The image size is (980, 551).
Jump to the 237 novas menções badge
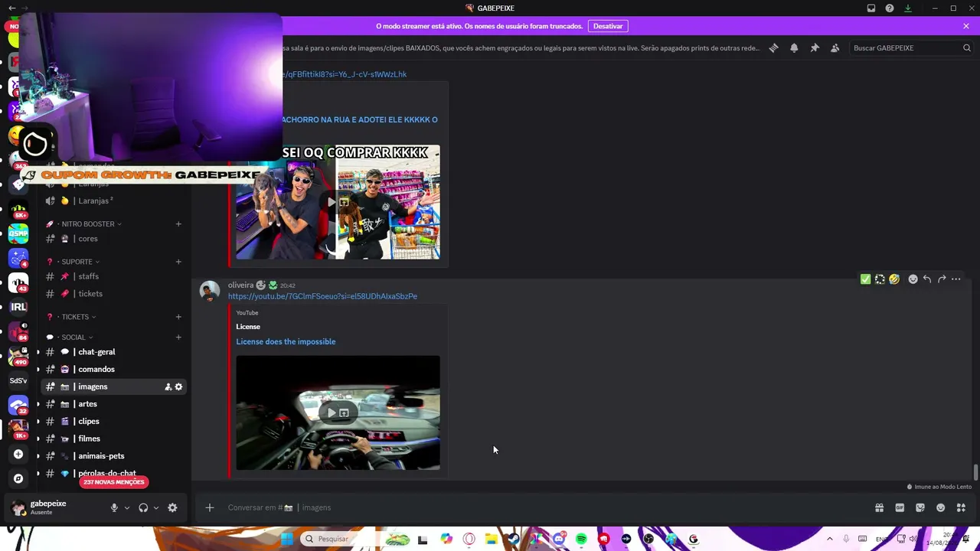(114, 482)
